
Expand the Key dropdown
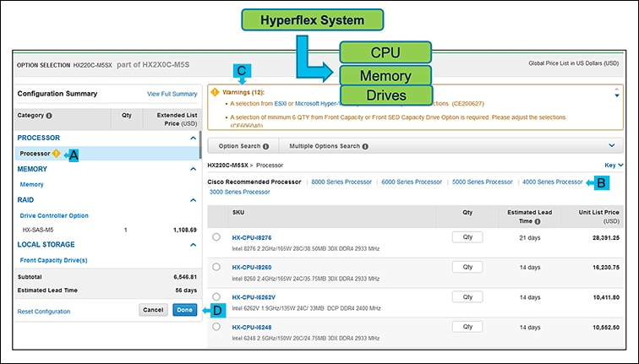pos(614,166)
